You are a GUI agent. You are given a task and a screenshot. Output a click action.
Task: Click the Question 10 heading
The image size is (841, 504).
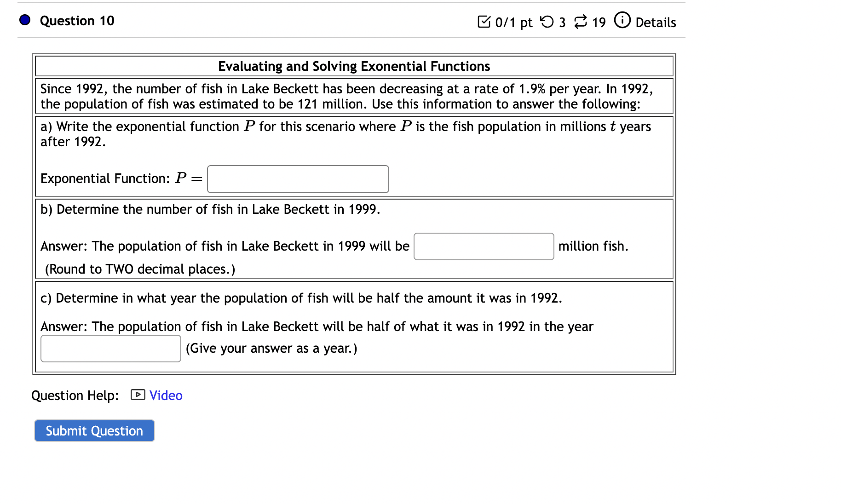click(x=76, y=20)
